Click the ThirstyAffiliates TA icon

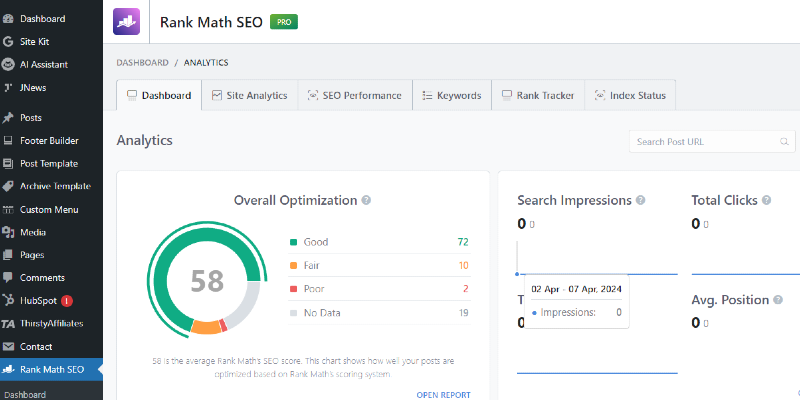pyautogui.click(x=8, y=324)
